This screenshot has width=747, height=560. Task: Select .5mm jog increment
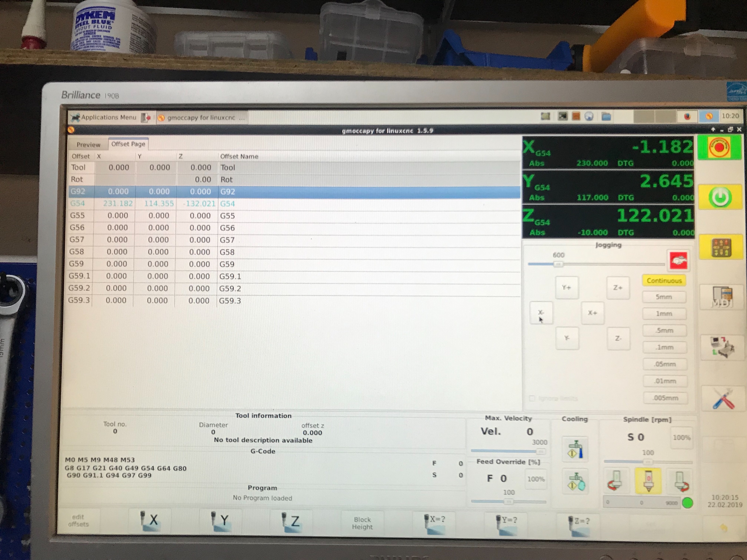pos(665,330)
